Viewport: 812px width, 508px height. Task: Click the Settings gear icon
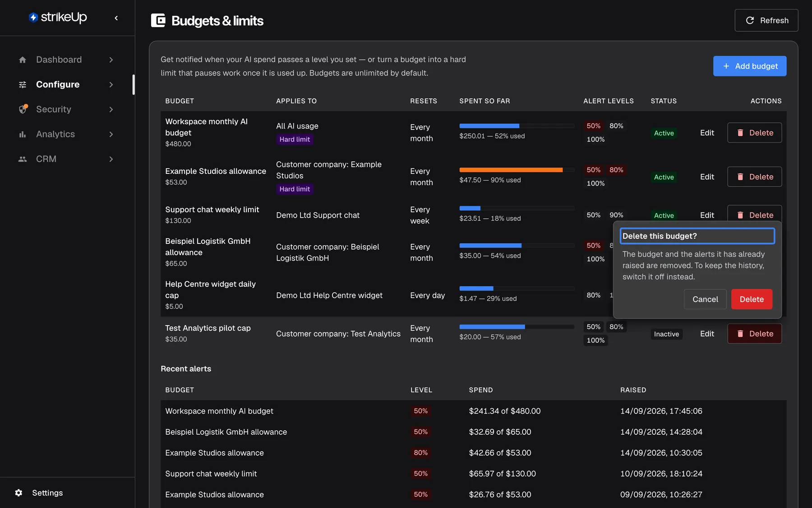point(18,493)
